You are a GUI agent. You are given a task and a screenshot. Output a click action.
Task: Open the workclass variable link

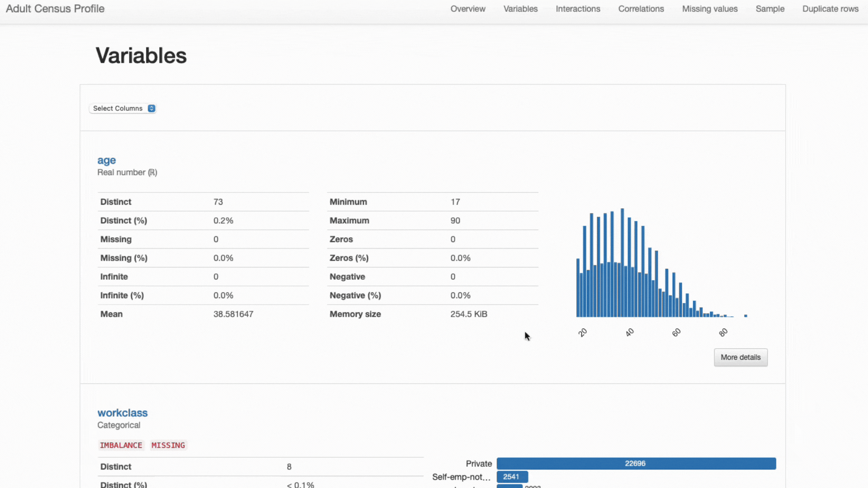pyautogui.click(x=122, y=413)
